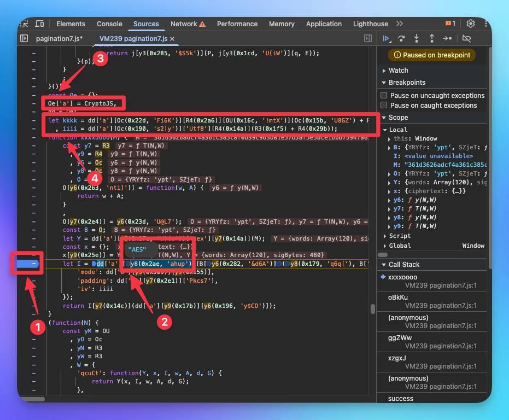Viewport: 509px width, 420px height.
Task: Close the VM239 pagination7.js tab
Action: 172,39
